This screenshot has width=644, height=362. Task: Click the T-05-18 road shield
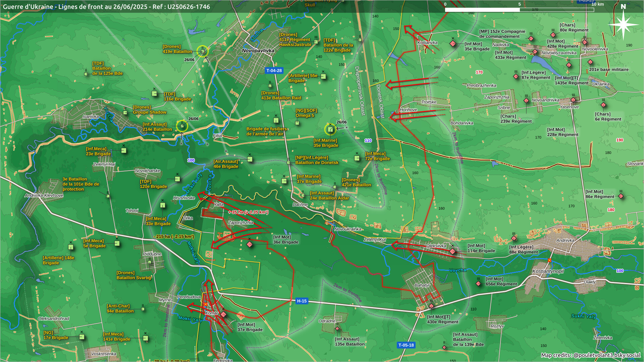tap(406, 345)
